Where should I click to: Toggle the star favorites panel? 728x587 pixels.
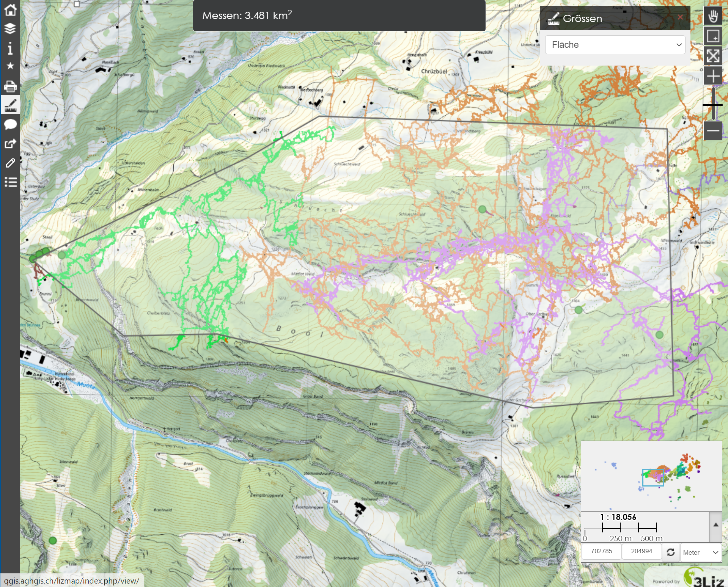(x=10, y=66)
